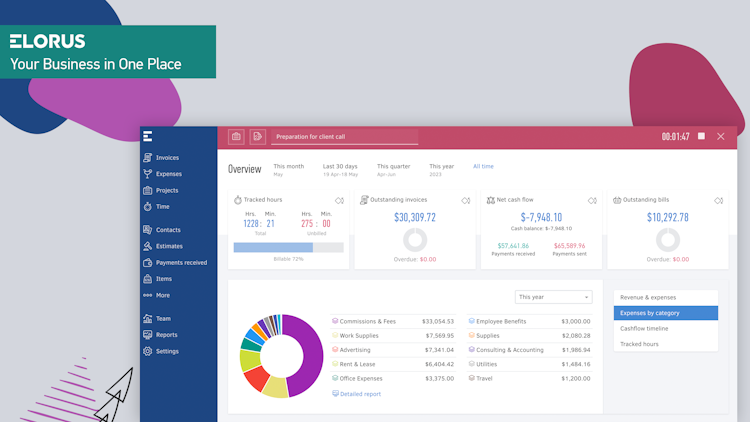Click the More ellipsis icon in sidebar
The width and height of the screenshot is (750, 422).
pos(148,295)
